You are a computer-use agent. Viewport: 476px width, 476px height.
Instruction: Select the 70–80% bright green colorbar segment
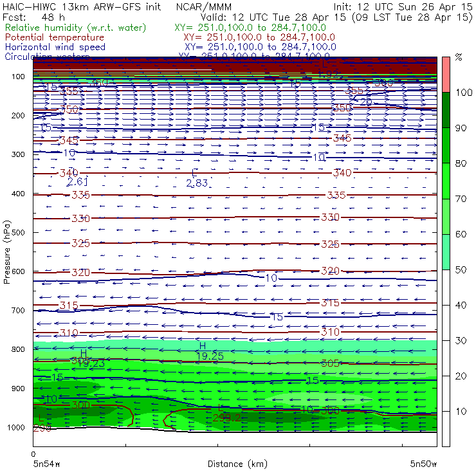446,181
